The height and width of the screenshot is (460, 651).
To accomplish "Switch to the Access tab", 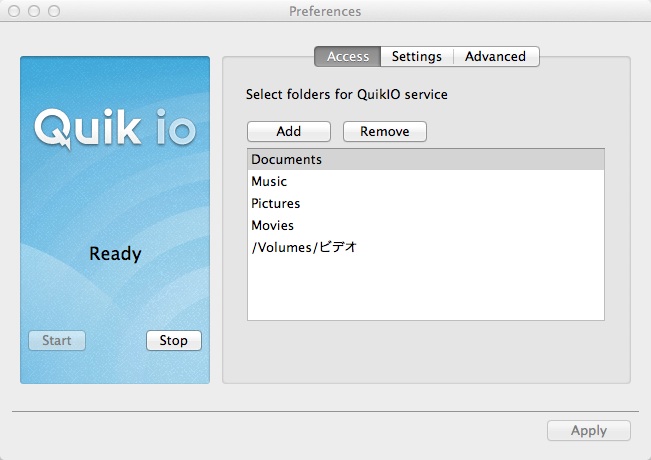I will tap(348, 56).
